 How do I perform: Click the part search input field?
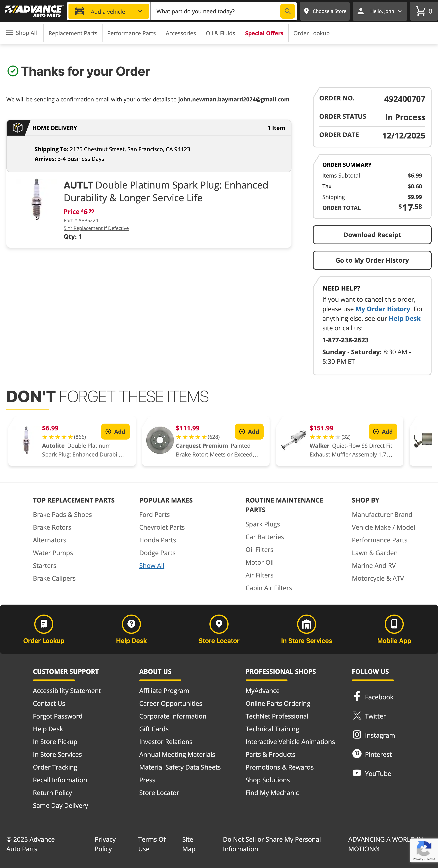click(215, 11)
